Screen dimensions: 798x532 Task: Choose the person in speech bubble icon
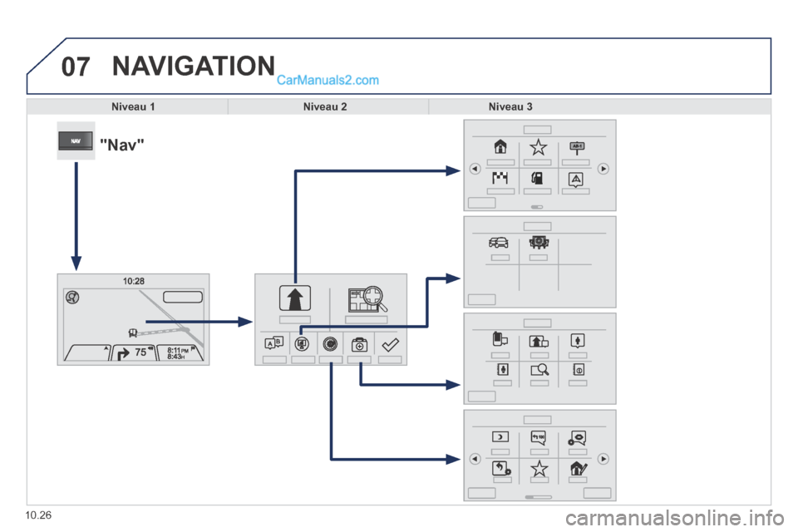coord(578,340)
